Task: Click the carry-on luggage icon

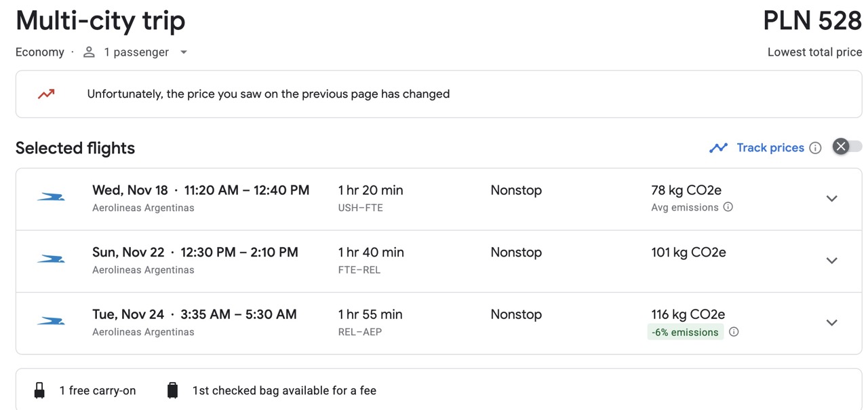Action: pyautogui.click(x=39, y=390)
